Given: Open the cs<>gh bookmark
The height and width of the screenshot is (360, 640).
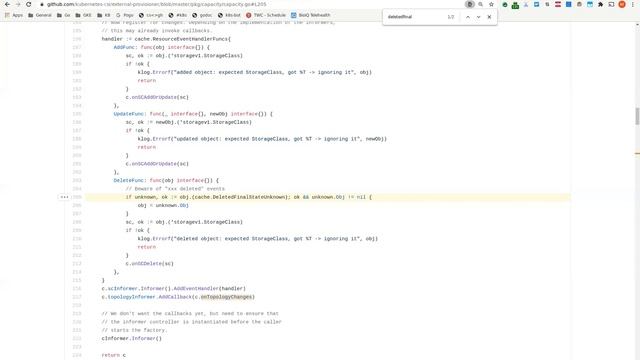Looking at the screenshot, I should (151, 15).
